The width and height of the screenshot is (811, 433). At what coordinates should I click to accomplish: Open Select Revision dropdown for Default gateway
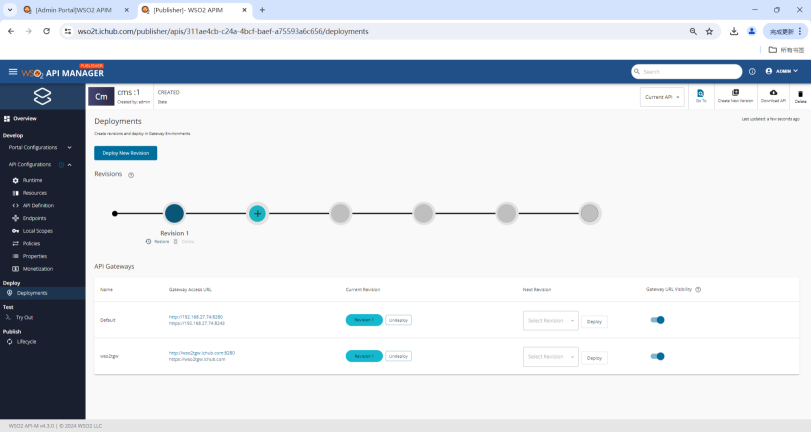550,321
